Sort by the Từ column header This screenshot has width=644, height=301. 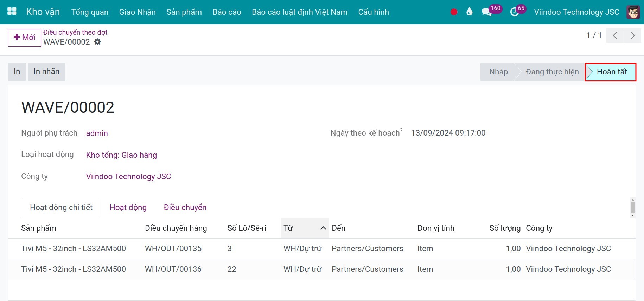pos(305,228)
